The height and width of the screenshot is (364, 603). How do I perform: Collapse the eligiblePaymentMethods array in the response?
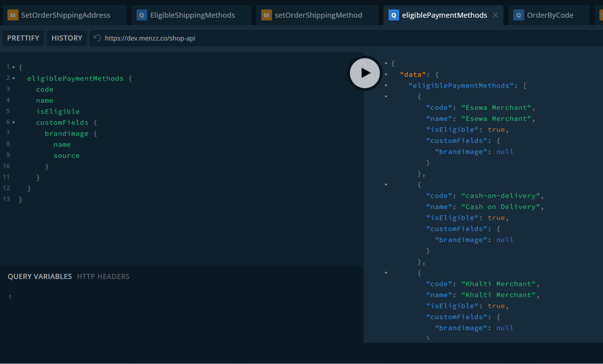pos(386,85)
